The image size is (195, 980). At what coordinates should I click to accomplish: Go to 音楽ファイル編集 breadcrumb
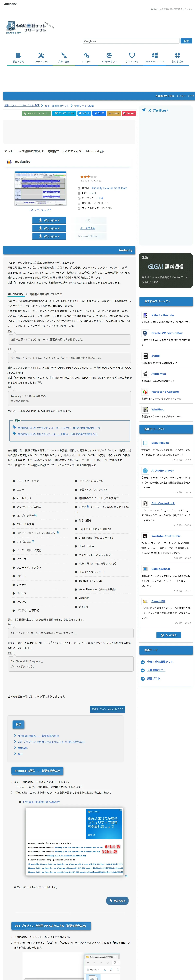[x=84, y=106]
